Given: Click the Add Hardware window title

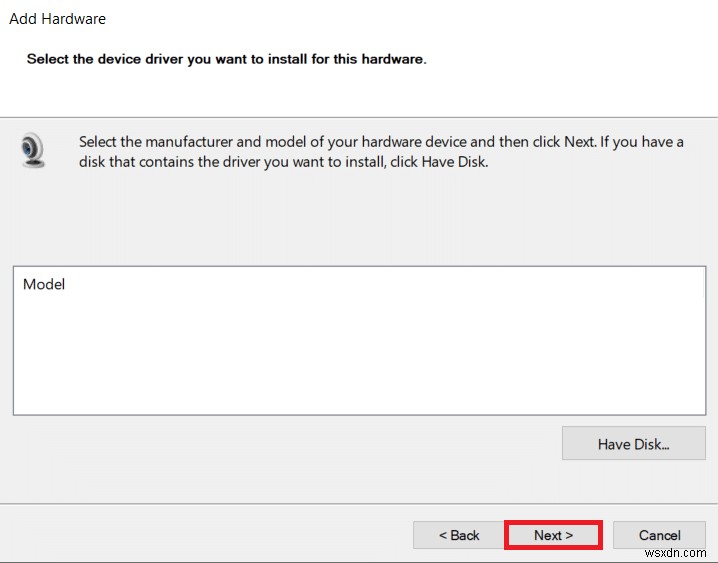Looking at the screenshot, I should [x=57, y=19].
